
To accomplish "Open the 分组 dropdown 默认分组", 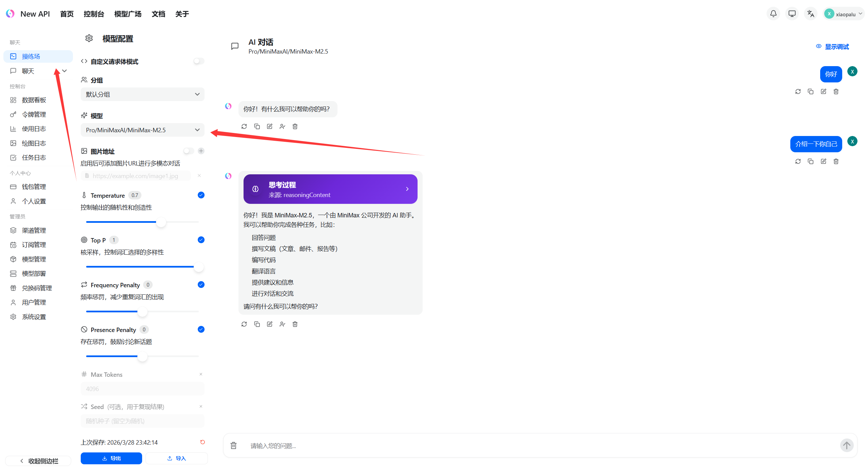I will [x=142, y=94].
